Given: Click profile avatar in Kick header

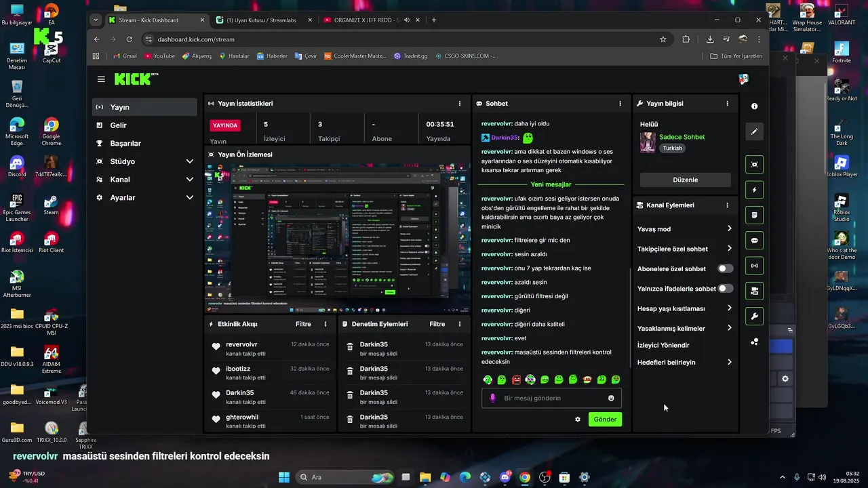Looking at the screenshot, I should (744, 79).
